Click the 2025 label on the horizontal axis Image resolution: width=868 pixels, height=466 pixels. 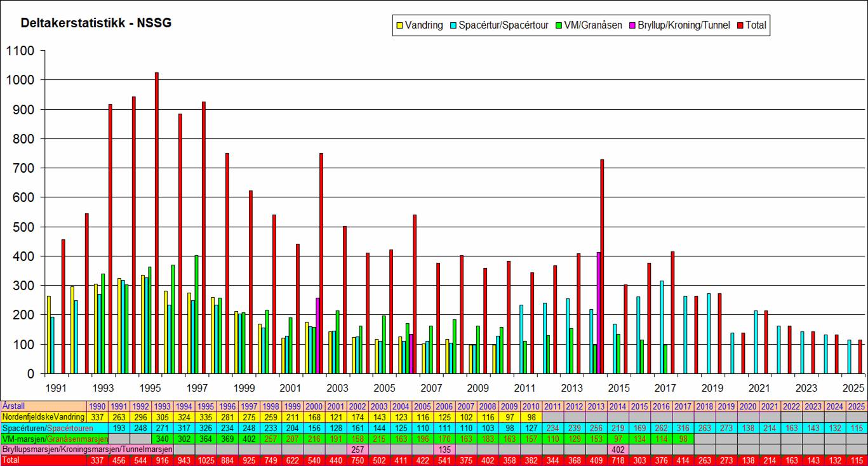(854, 388)
